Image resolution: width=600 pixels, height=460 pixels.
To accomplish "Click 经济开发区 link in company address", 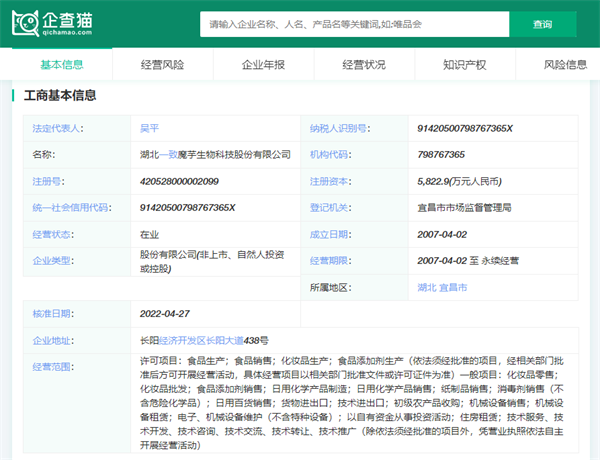I will (183, 339).
